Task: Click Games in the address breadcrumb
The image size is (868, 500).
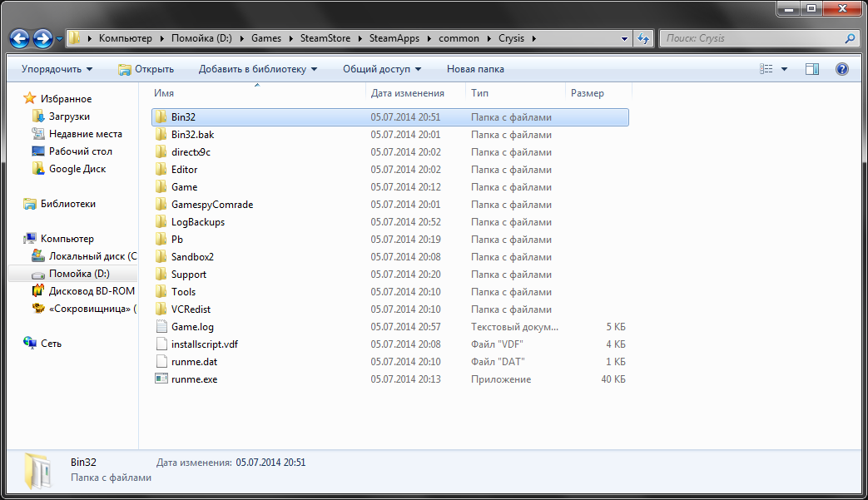Action: coord(266,38)
